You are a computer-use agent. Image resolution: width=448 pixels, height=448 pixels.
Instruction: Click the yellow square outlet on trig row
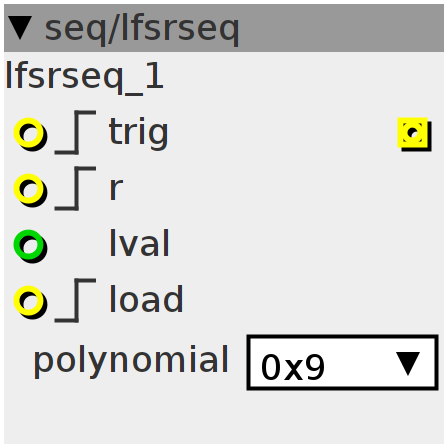click(413, 133)
